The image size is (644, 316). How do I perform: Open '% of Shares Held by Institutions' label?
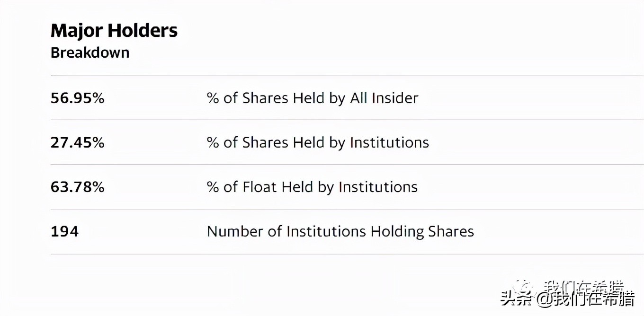[318, 142]
